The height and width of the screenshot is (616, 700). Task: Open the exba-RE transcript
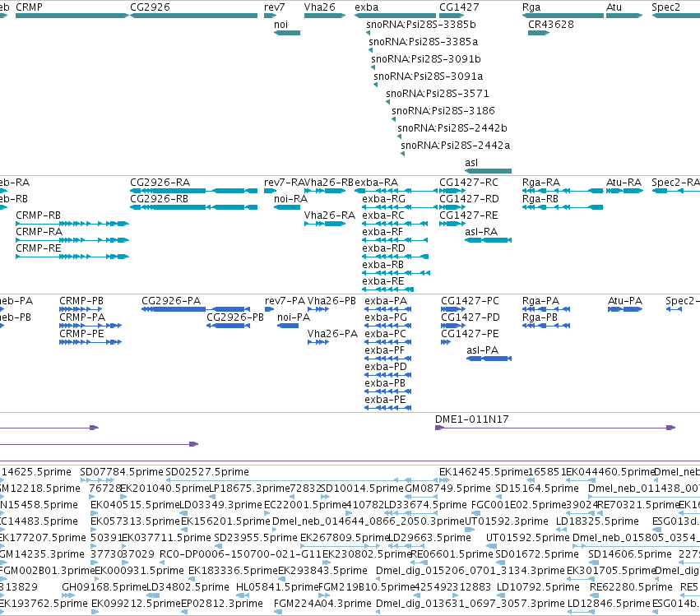[x=388, y=289]
